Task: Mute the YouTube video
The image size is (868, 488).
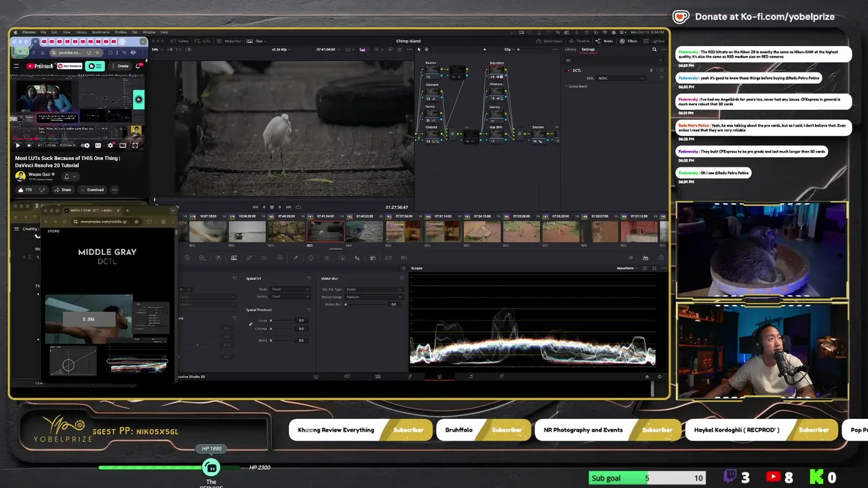Action: (29, 146)
